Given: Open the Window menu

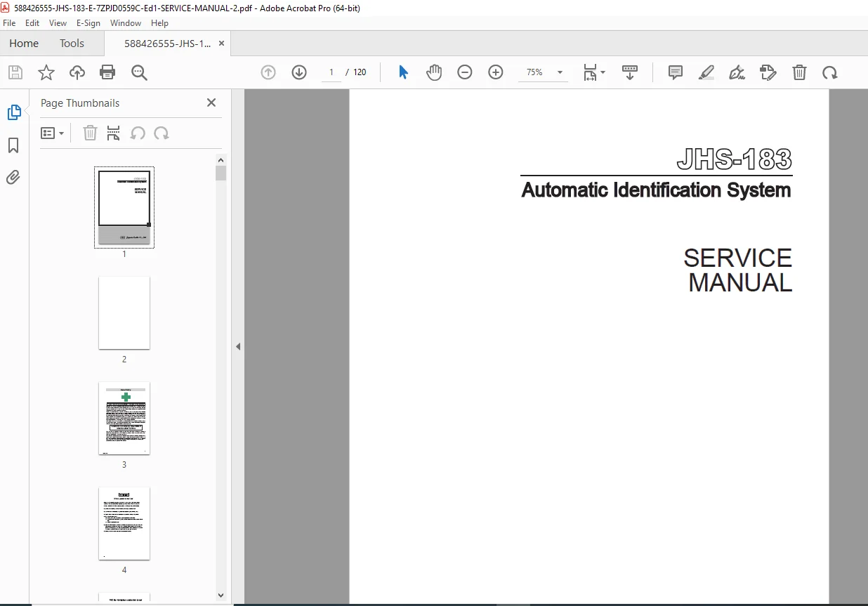Looking at the screenshot, I should tap(126, 23).
